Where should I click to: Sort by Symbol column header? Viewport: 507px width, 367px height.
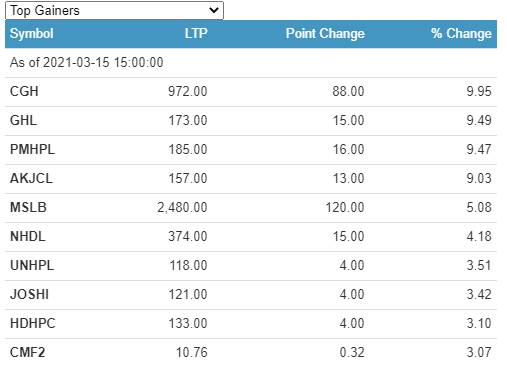32,34
